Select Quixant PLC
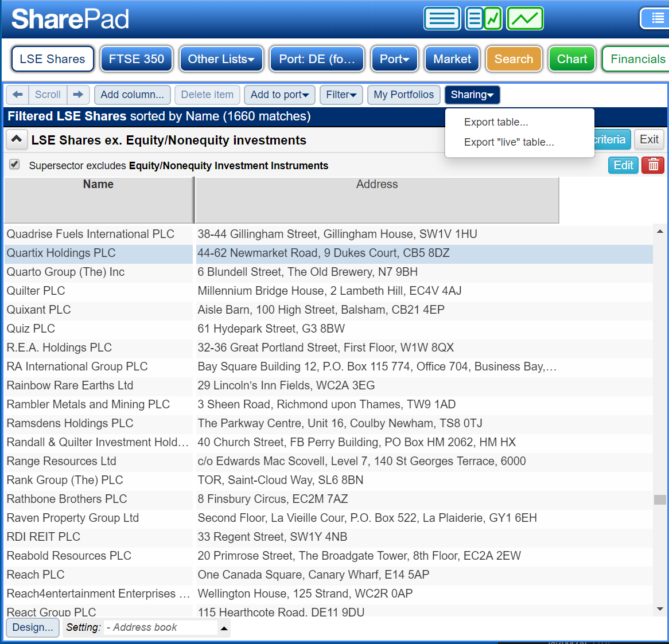The width and height of the screenshot is (669, 644). (329, 310)
